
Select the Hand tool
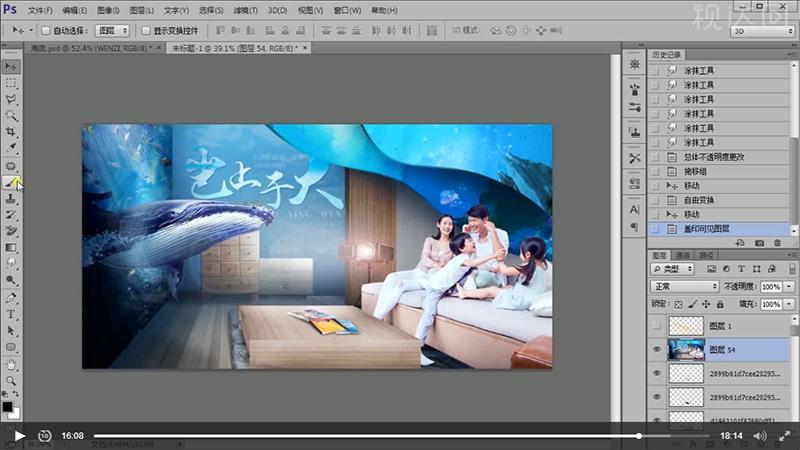pyautogui.click(x=10, y=365)
